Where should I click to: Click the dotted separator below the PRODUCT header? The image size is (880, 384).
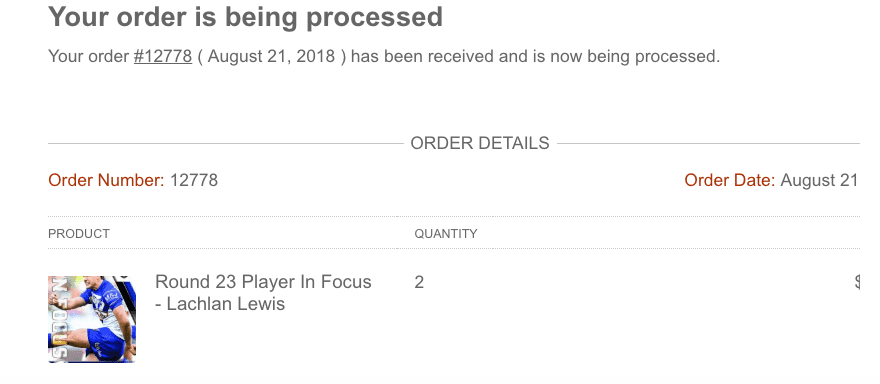point(454,248)
